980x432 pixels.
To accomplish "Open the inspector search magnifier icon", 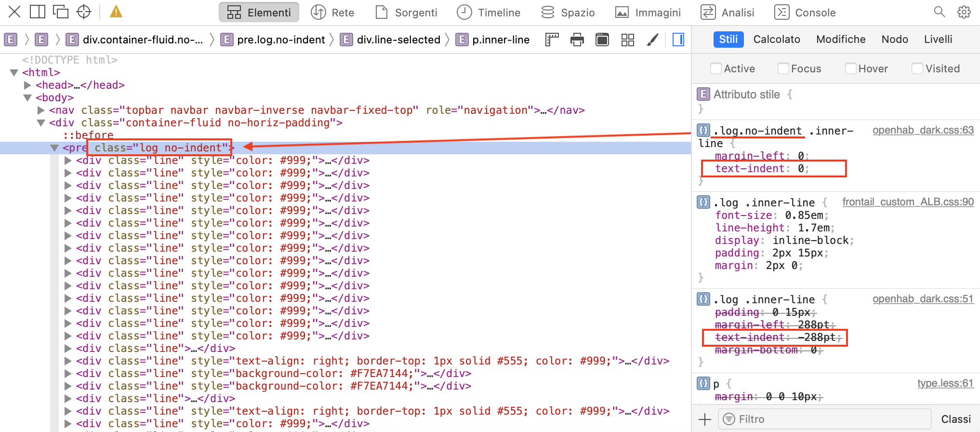I will pos(939,12).
